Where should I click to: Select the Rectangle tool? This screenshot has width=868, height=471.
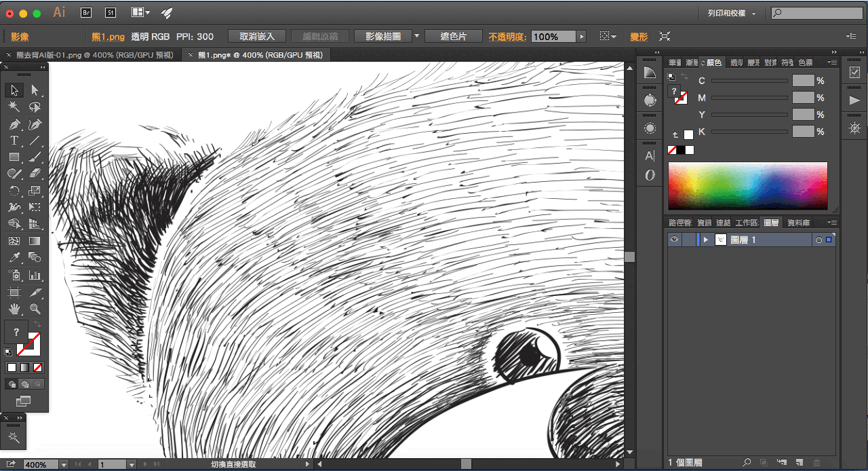pyautogui.click(x=14, y=157)
